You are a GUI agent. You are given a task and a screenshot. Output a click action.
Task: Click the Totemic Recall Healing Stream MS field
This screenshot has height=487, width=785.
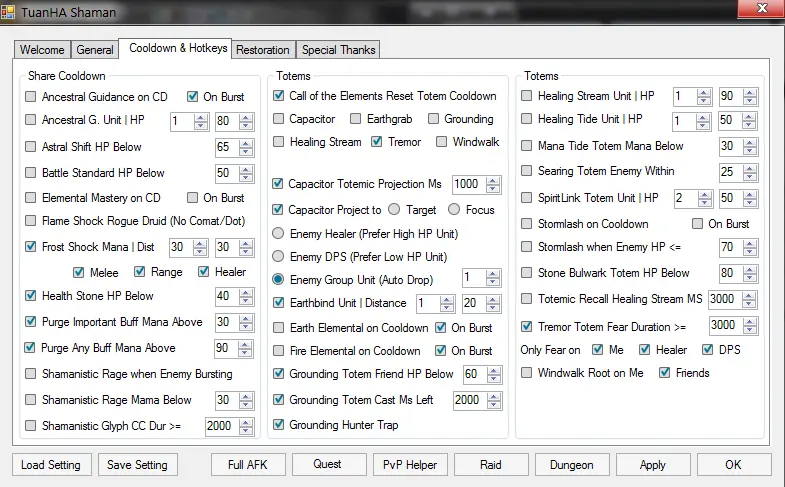click(x=720, y=299)
